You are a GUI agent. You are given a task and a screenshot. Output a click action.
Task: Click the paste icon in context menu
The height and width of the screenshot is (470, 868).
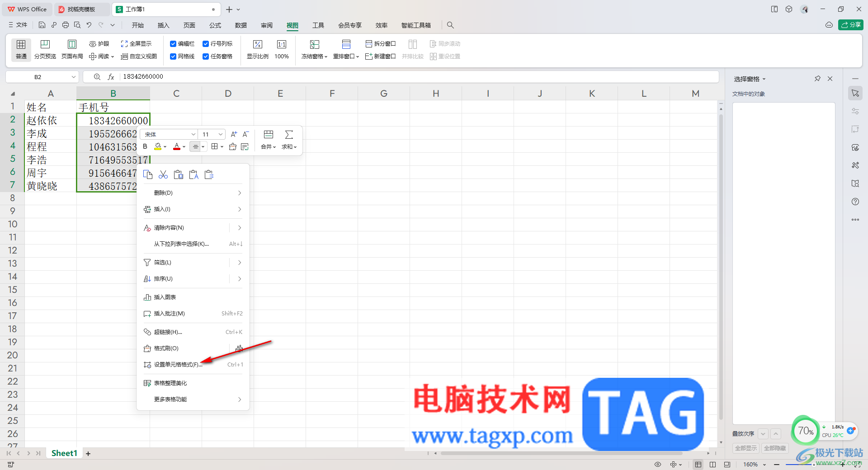click(179, 175)
